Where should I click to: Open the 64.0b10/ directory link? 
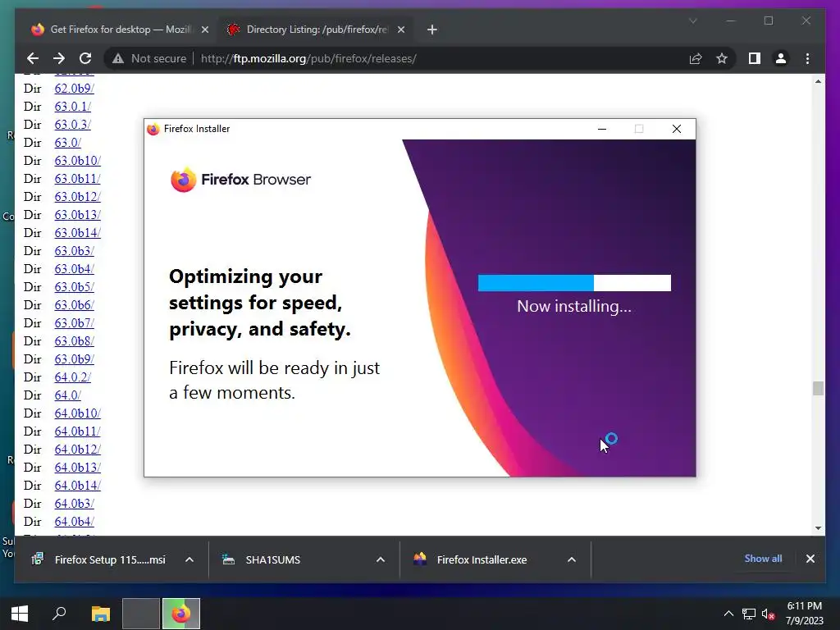pos(77,413)
